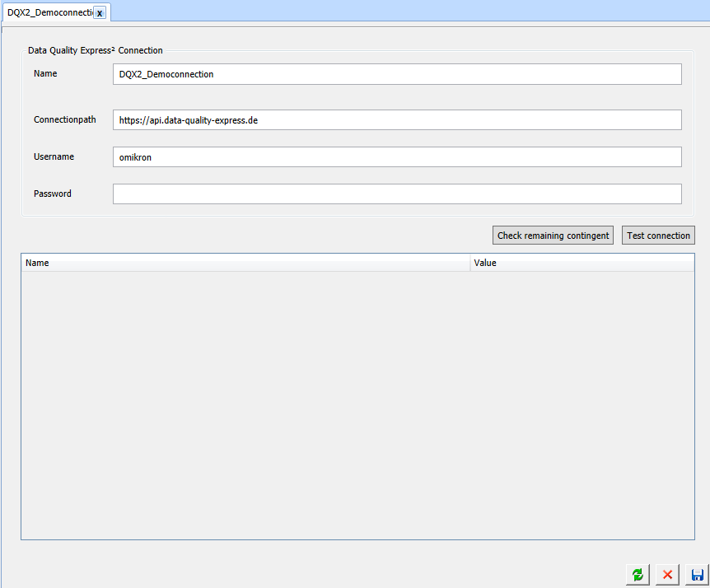The image size is (710, 588).
Task: Click the blue floppy disk save icon
Action: coord(697,575)
